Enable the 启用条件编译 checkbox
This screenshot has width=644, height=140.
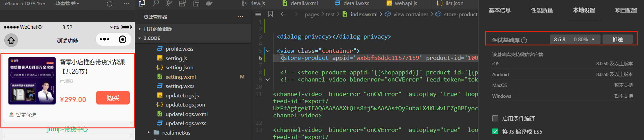coord(495,118)
